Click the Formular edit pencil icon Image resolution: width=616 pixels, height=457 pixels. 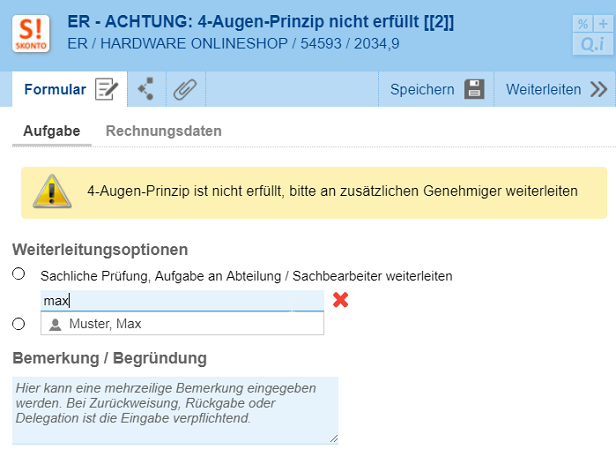[x=106, y=89]
